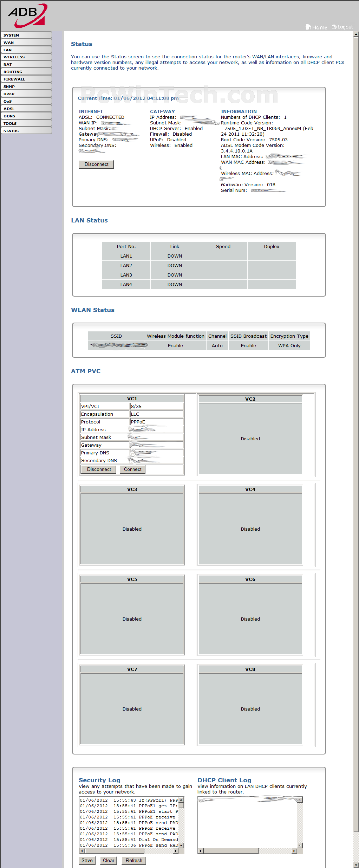Viewport: 359px width, 868px height.
Task: Click the Security Log scroll-up arrow
Action: (x=181, y=800)
